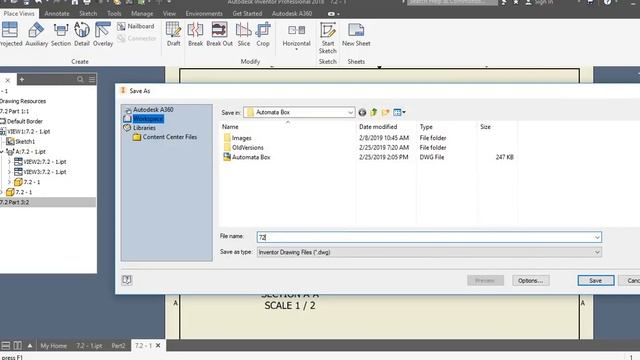The image size is (640, 360).
Task: Select the 7.2 Part 1:1 sheet node
Action: click(x=15, y=111)
